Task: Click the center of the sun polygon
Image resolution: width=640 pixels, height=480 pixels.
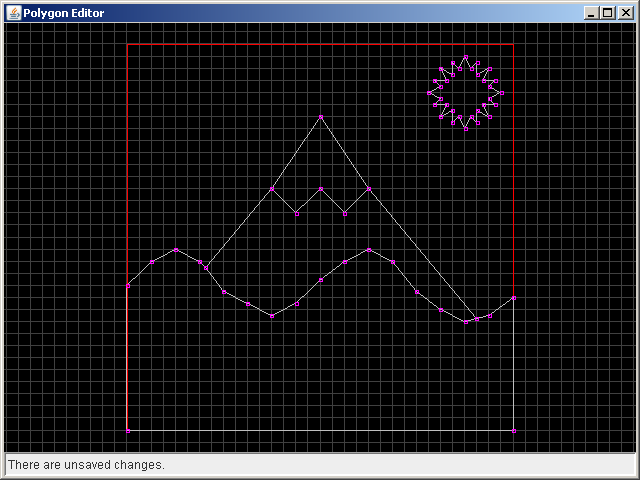Action: pyautogui.click(x=465, y=93)
